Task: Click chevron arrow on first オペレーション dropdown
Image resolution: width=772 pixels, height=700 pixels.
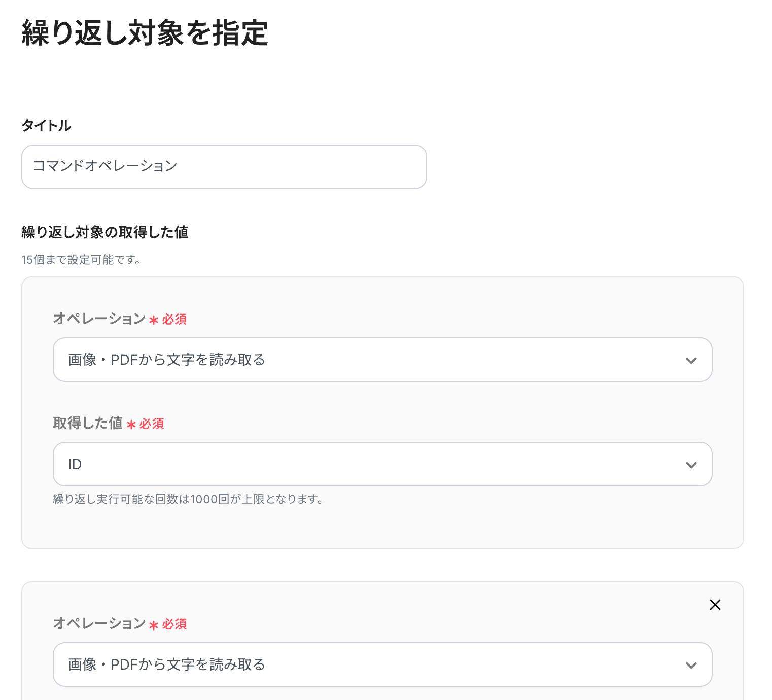Action: click(x=691, y=361)
